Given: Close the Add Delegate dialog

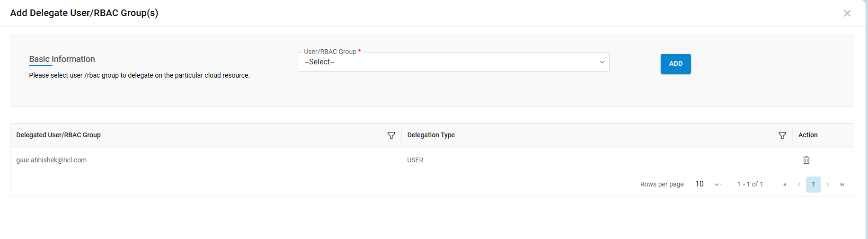Looking at the screenshot, I should click(847, 13).
